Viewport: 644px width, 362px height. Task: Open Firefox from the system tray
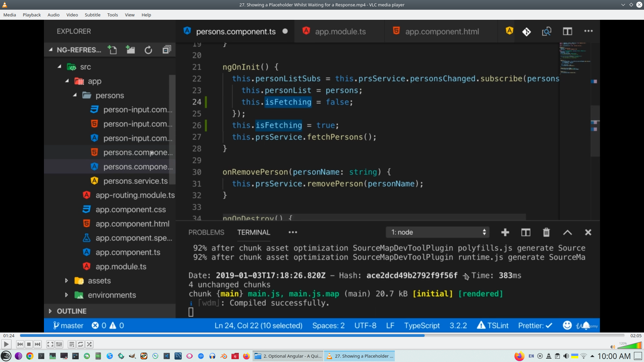tap(519, 356)
